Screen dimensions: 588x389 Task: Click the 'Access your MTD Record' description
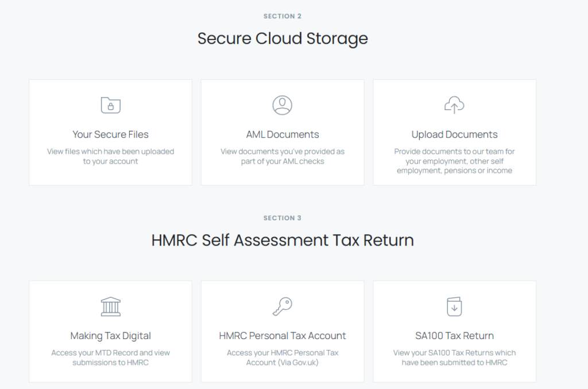(x=110, y=357)
